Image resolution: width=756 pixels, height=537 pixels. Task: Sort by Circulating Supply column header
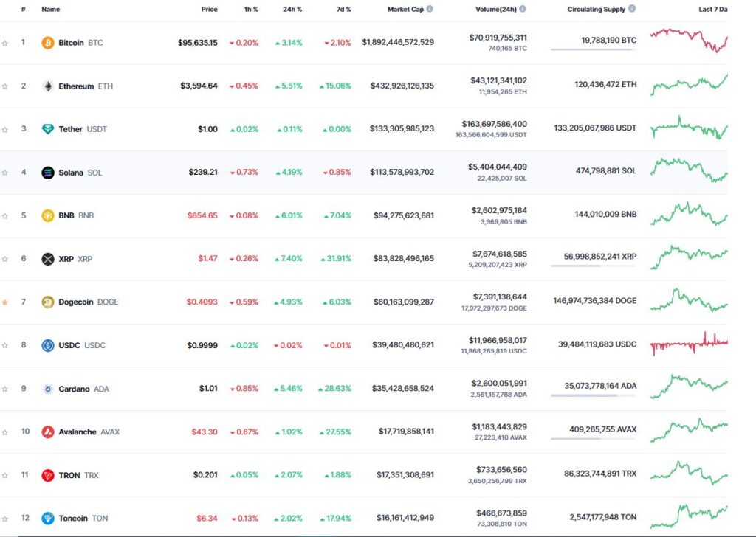[x=596, y=9]
